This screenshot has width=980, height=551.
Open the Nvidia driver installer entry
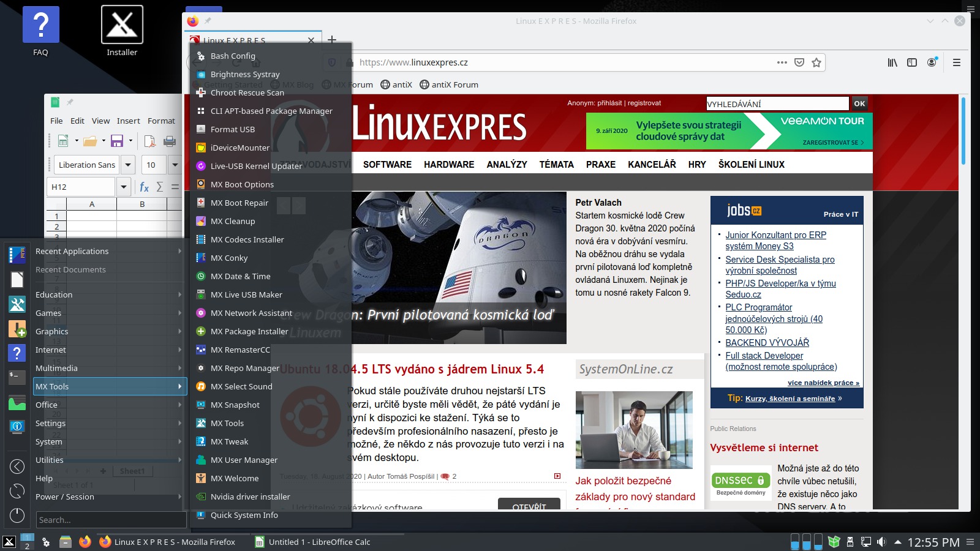270,497
